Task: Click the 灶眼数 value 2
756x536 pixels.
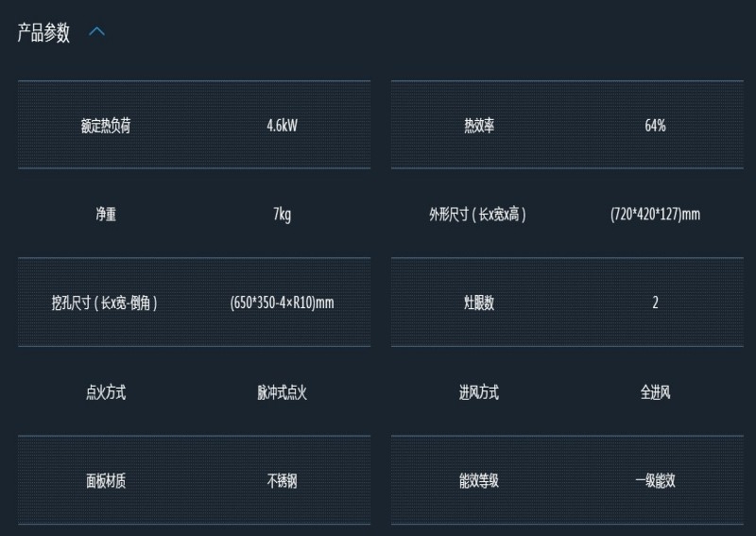Action: click(x=655, y=303)
